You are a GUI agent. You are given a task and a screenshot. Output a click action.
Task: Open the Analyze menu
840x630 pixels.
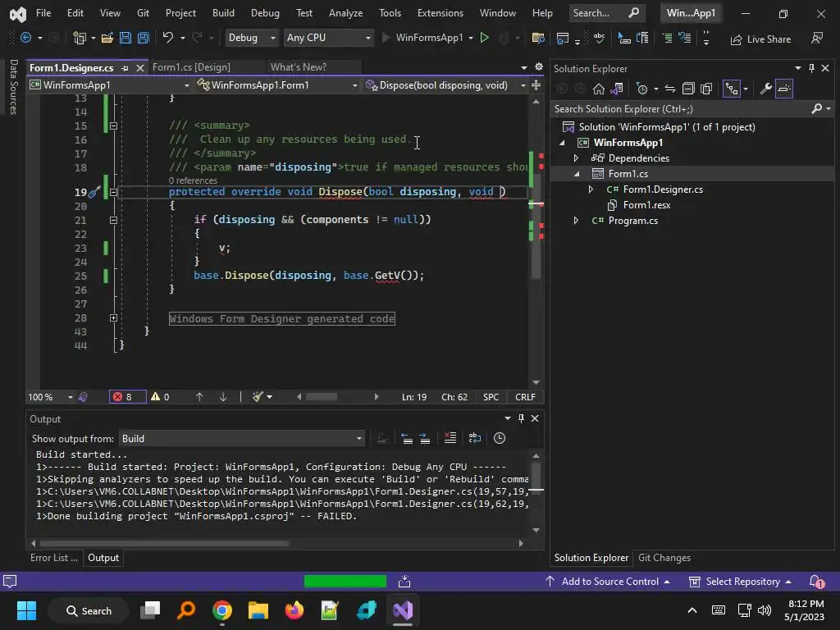click(345, 13)
